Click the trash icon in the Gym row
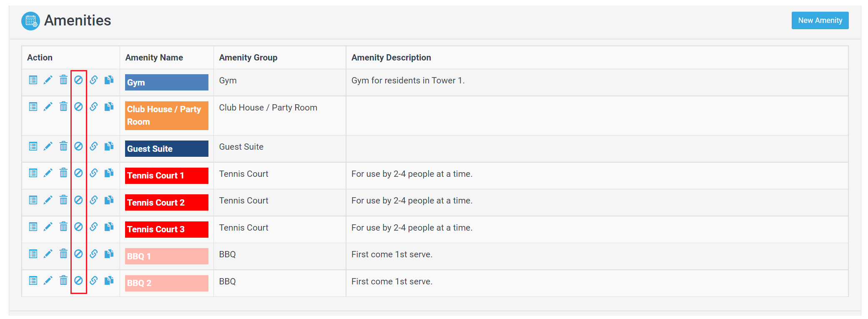 pyautogui.click(x=63, y=80)
